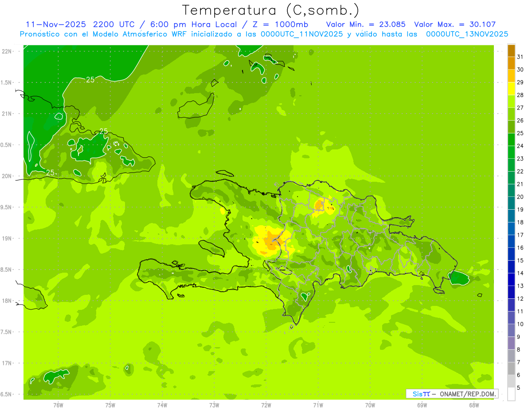Select the gray swatch between 6 and 7
Viewport: 532px width, 411px height.
(511, 368)
